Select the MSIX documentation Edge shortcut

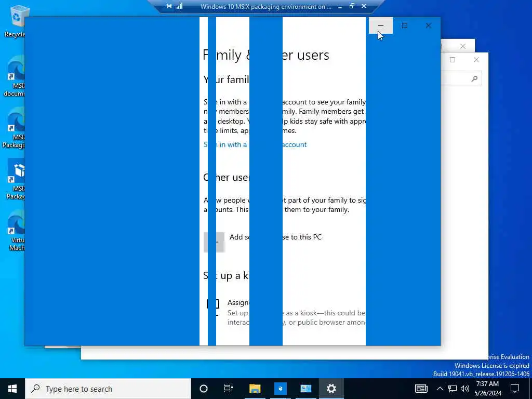coord(15,76)
